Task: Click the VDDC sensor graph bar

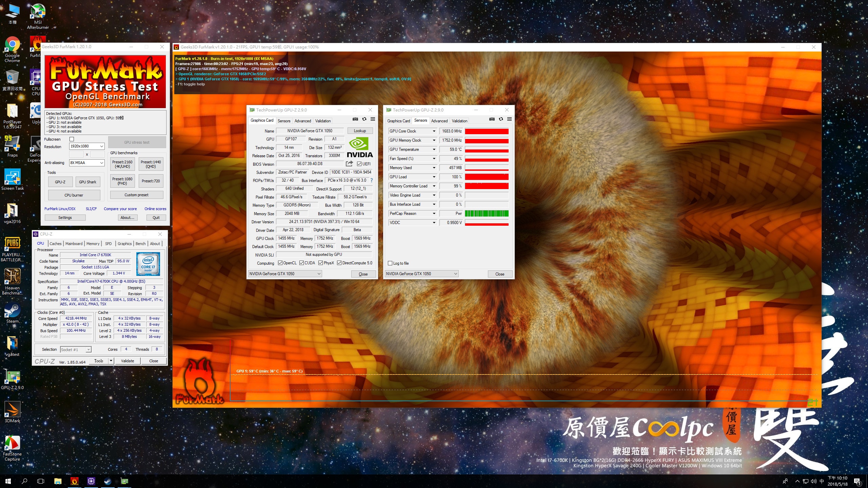Action: pos(487,223)
